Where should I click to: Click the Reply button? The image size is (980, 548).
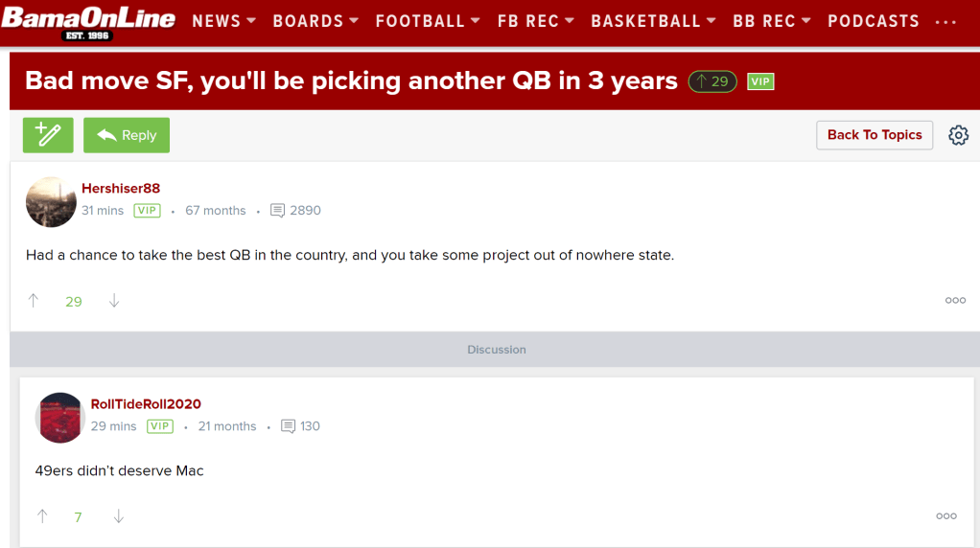coord(127,135)
